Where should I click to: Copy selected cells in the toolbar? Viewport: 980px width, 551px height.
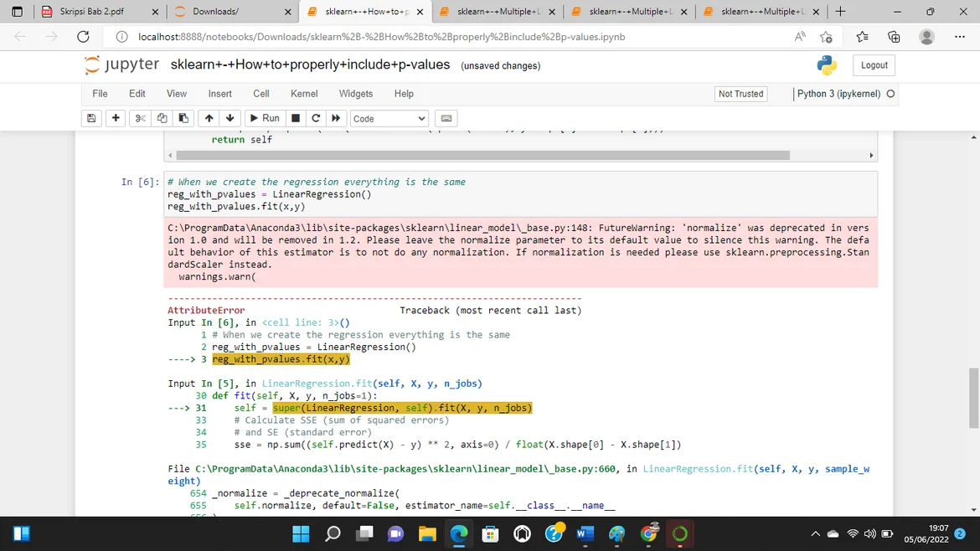pyautogui.click(x=162, y=118)
